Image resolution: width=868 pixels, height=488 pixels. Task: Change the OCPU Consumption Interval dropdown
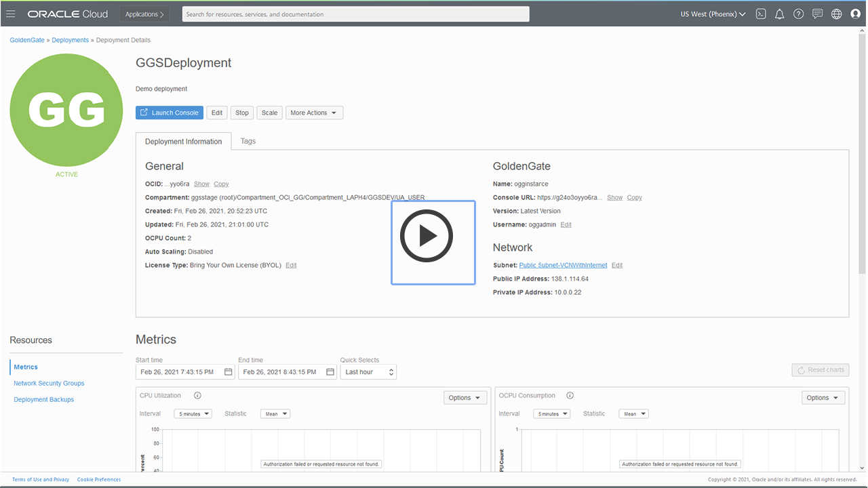551,414
